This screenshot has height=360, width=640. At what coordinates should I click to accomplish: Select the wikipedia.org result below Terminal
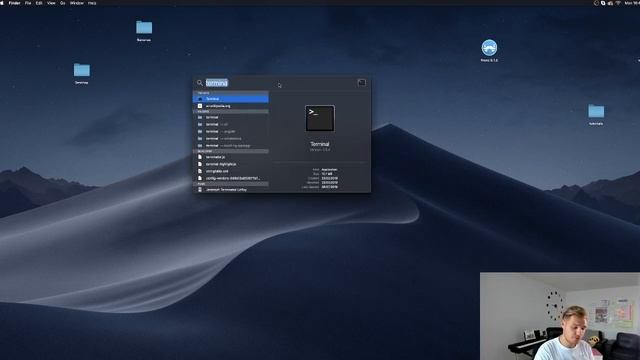pos(231,106)
